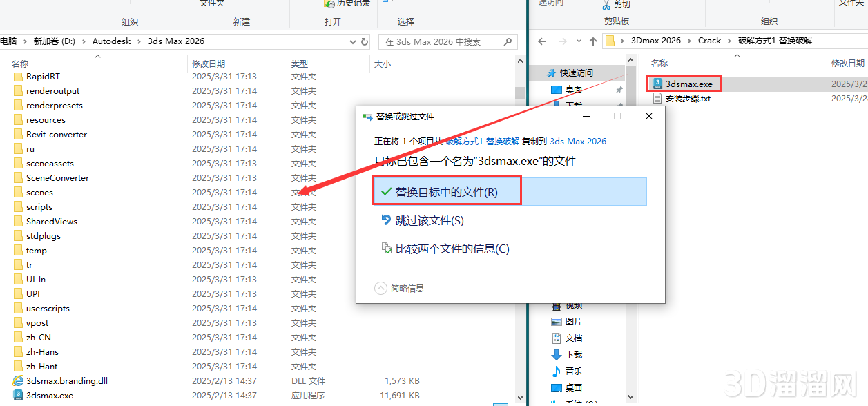Screen dimensions: 868x406
Task: Click the Crack breadcrumb in right window
Action: click(710, 41)
